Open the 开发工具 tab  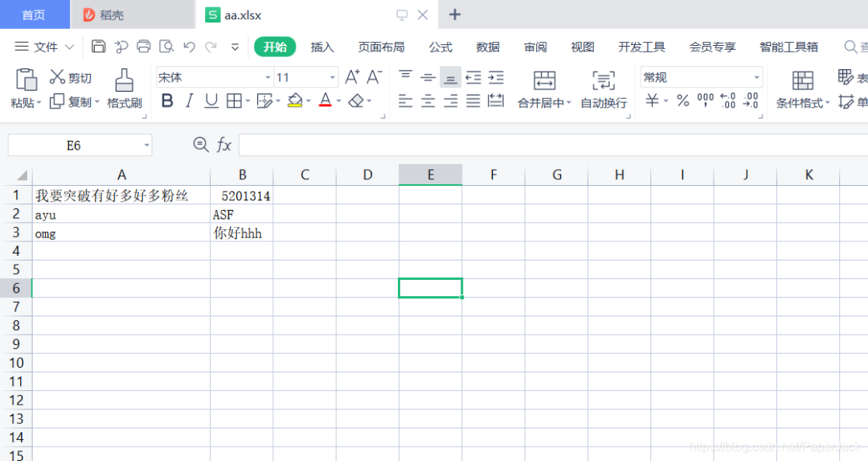point(641,47)
